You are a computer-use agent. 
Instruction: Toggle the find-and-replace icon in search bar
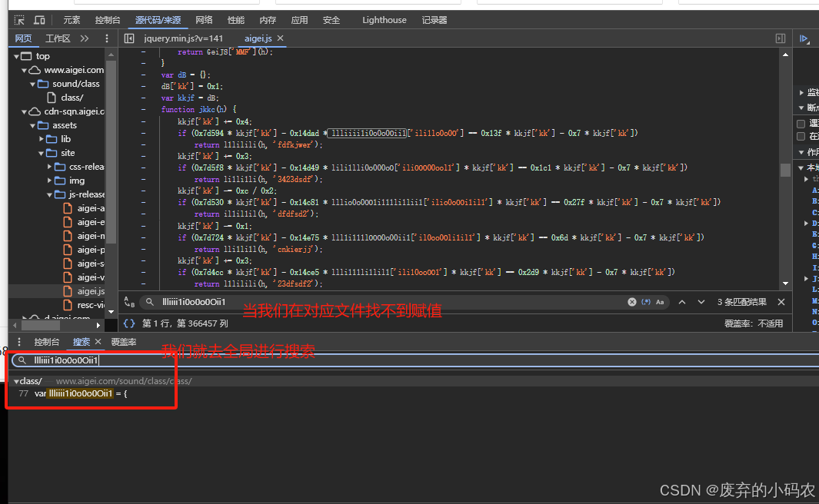pyautogui.click(x=129, y=302)
